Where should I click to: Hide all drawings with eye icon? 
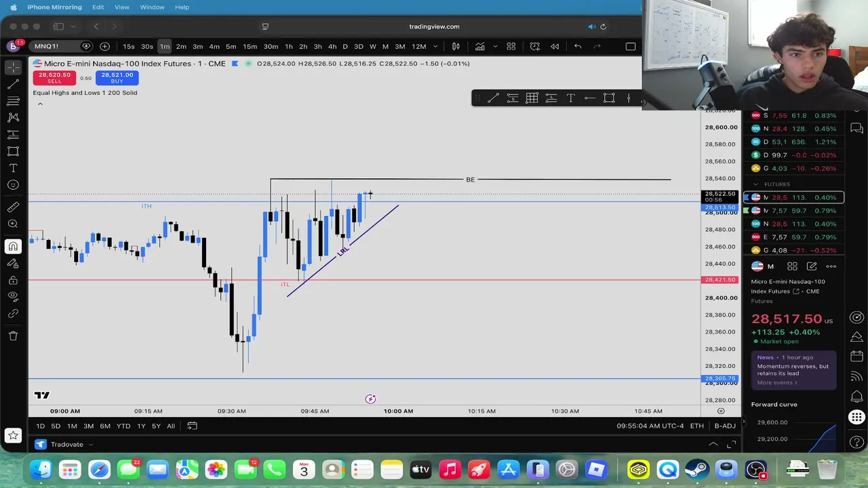(13, 296)
